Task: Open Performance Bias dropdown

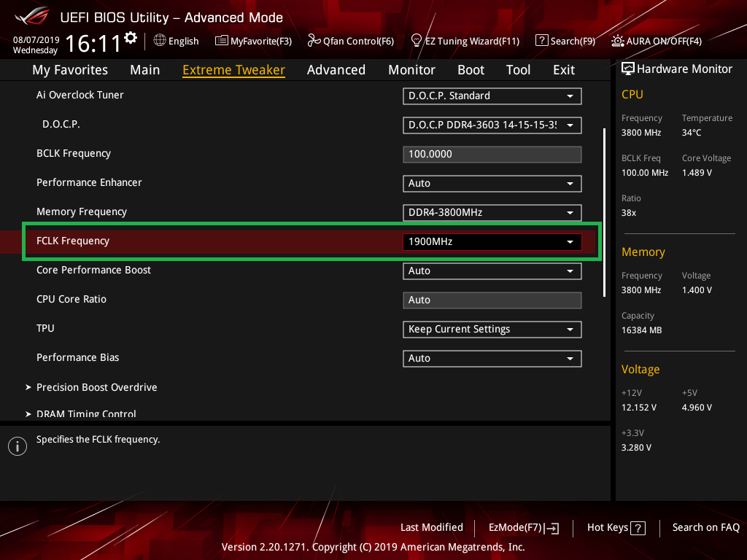Action: click(492, 358)
